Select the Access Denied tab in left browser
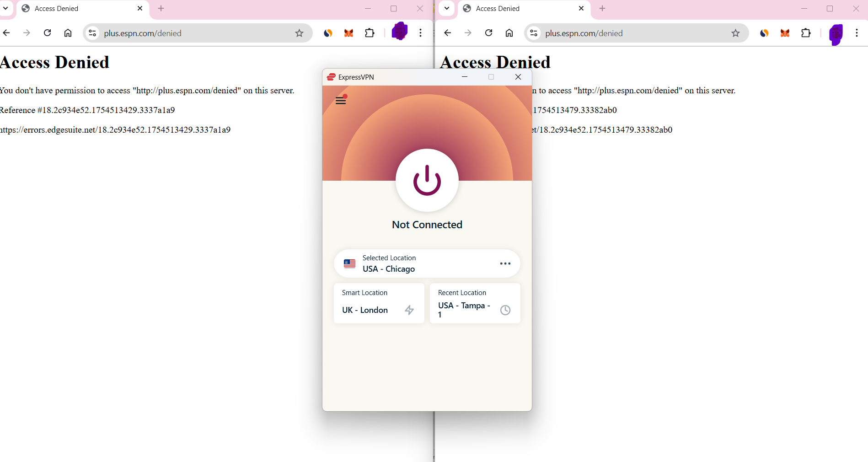The image size is (868, 462). pos(78,9)
